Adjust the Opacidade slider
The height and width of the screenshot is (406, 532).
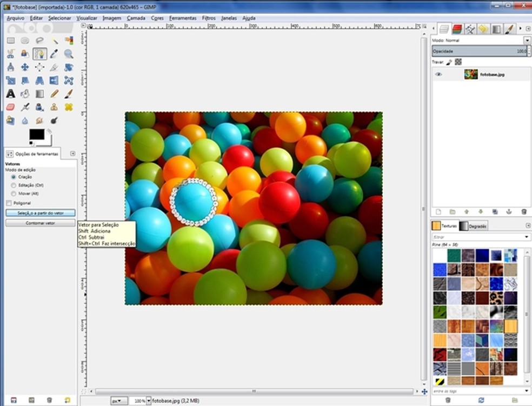[x=480, y=51]
